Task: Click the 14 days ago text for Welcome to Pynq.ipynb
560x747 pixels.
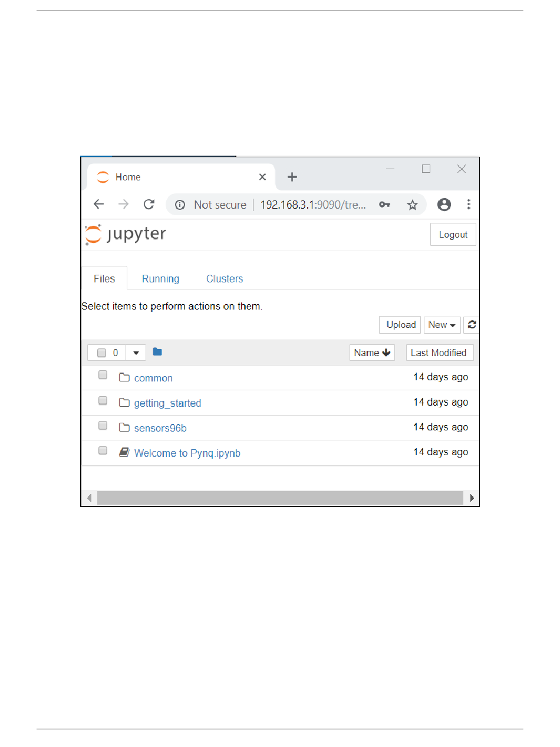Action: (x=441, y=452)
